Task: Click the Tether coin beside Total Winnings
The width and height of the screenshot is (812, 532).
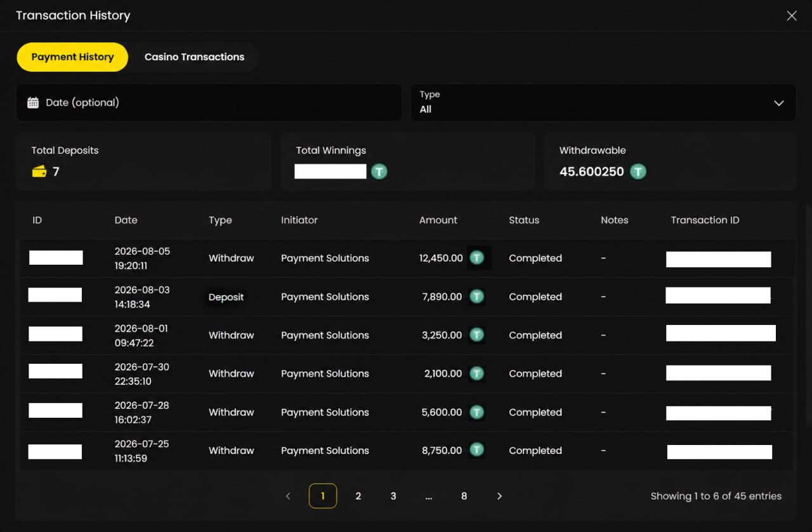Action: pos(379,171)
